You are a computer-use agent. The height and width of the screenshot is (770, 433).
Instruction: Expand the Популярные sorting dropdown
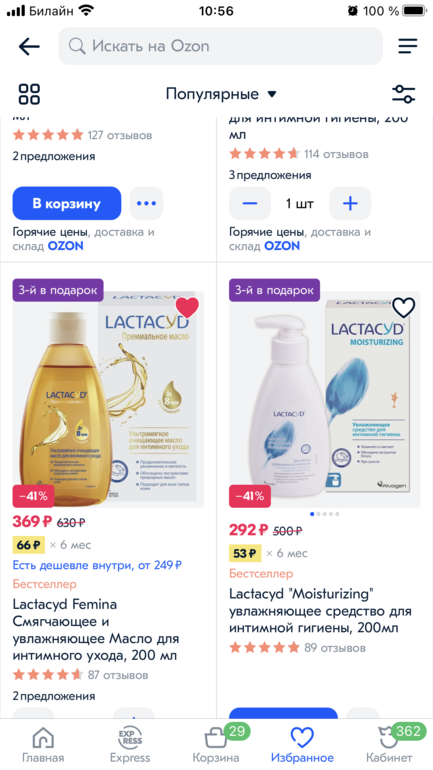click(x=221, y=94)
